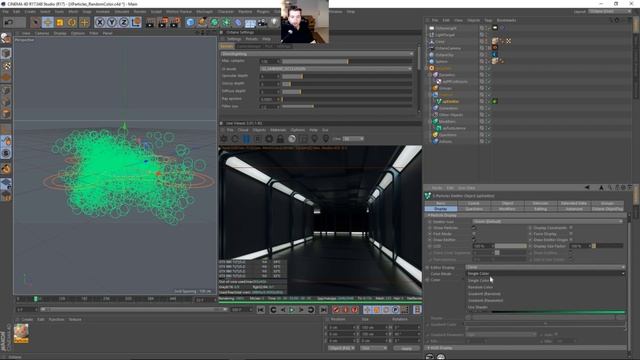This screenshot has width=640, height=360.
Task: Add a camera from the toolbar
Action: (262, 22)
